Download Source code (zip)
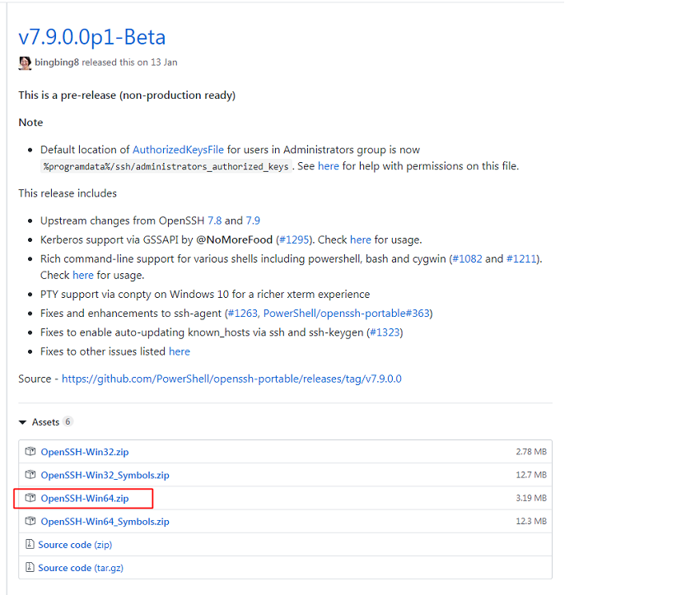700x595 pixels. pyautogui.click(x=75, y=545)
